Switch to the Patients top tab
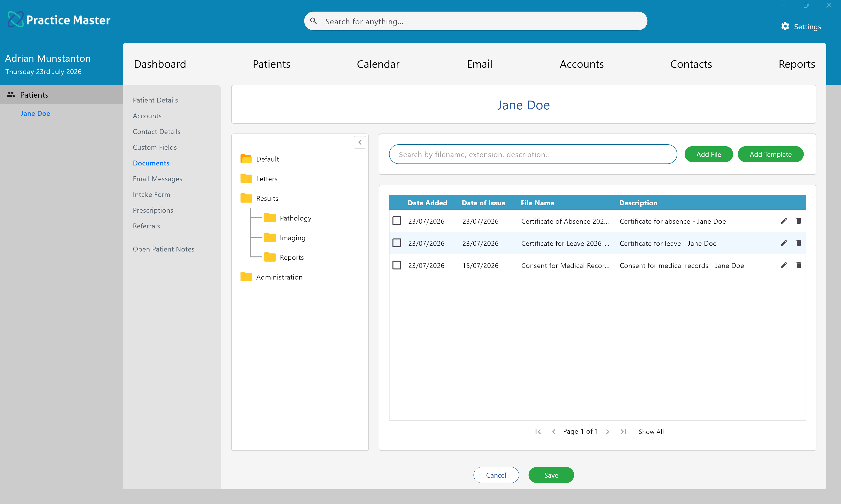This screenshot has height=504, width=841. tap(271, 64)
